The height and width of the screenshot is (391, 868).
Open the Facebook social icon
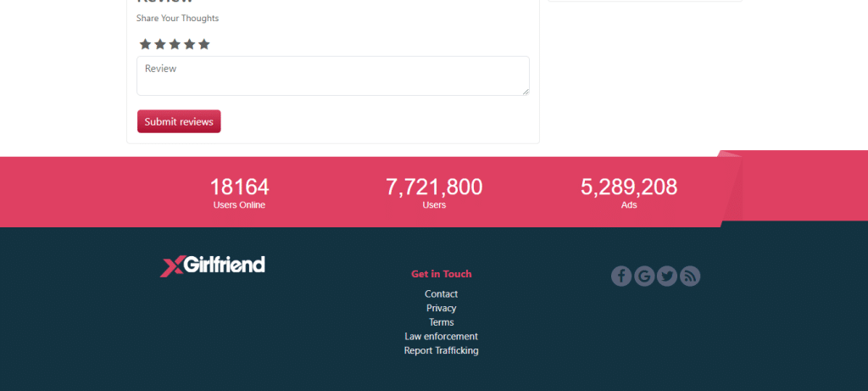click(x=621, y=276)
